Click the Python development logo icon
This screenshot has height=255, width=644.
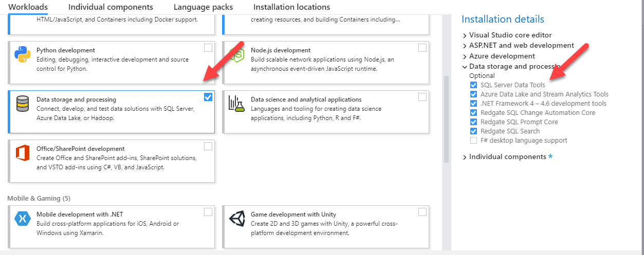23,54
